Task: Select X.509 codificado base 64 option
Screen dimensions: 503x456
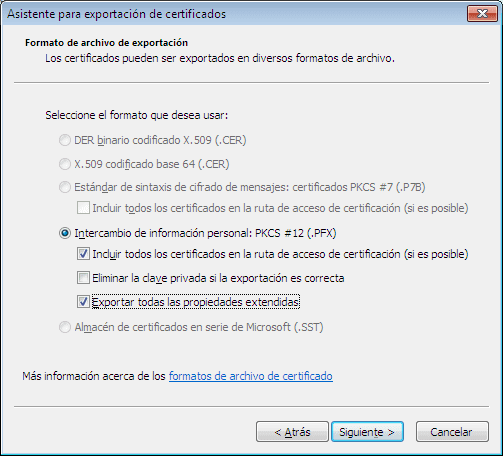Action: 65,164
